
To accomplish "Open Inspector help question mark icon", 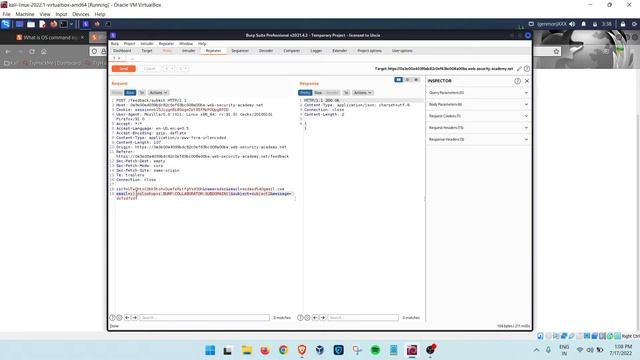I will point(517,81).
